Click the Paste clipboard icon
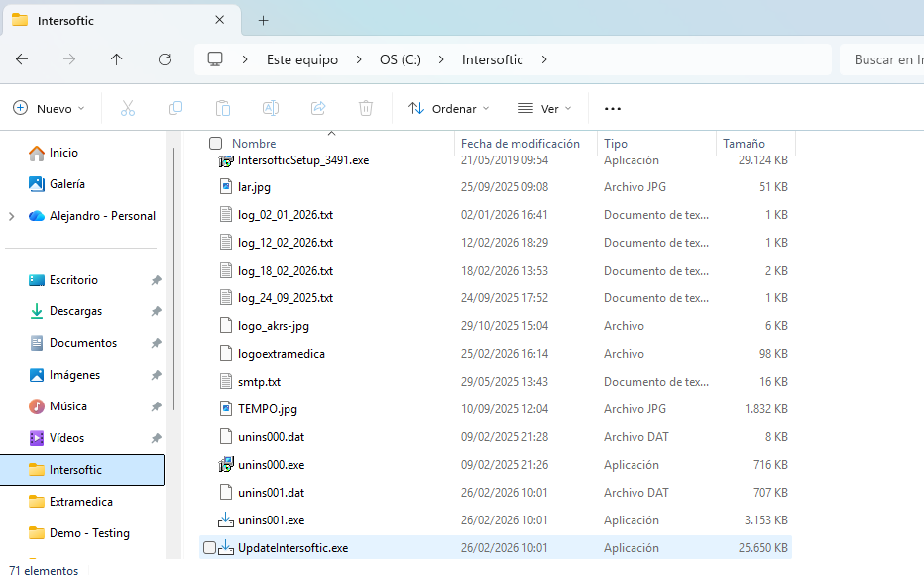The width and height of the screenshot is (924, 575). click(x=223, y=108)
